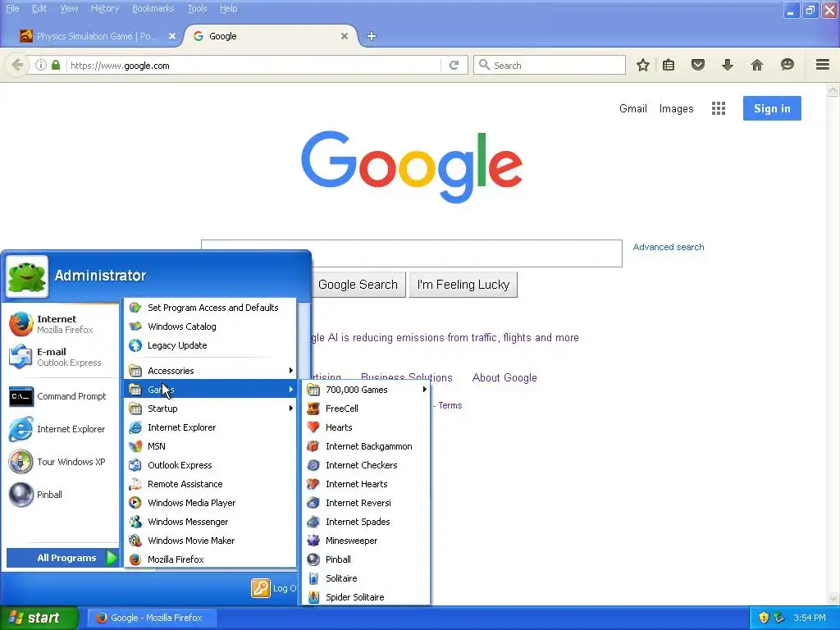Launch FreeCell from Games menu

click(367, 409)
